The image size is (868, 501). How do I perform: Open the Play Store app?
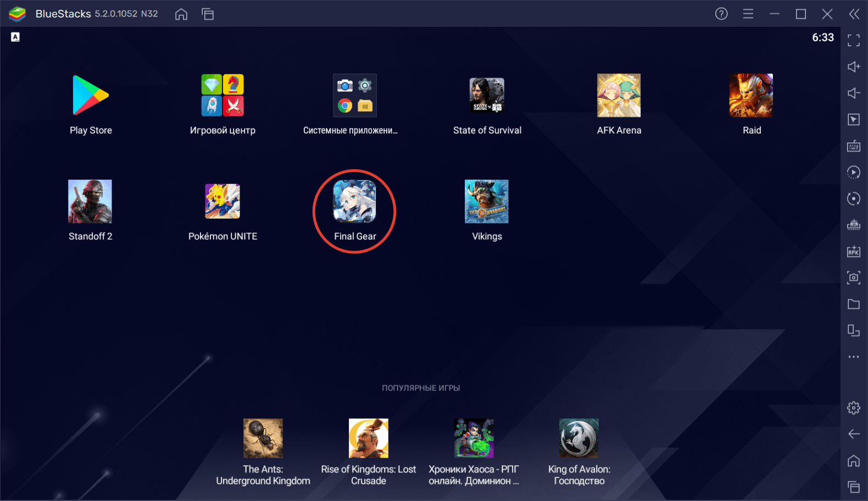(91, 96)
